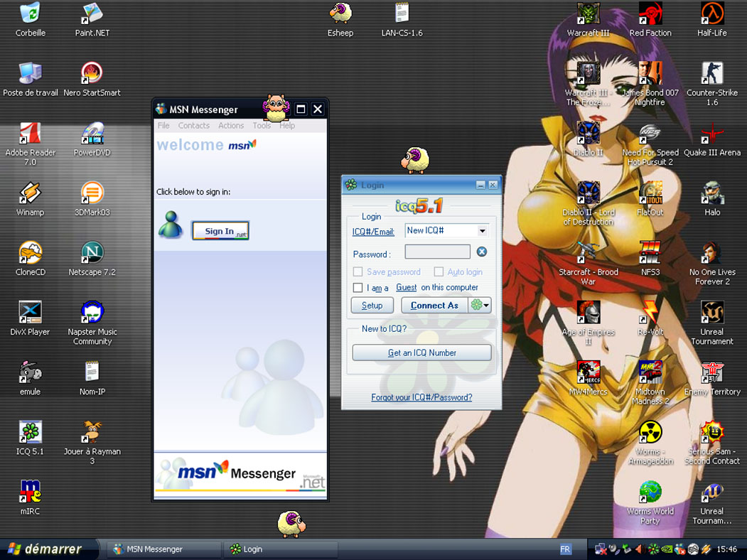Click FR language indicator in taskbar

tap(565, 549)
